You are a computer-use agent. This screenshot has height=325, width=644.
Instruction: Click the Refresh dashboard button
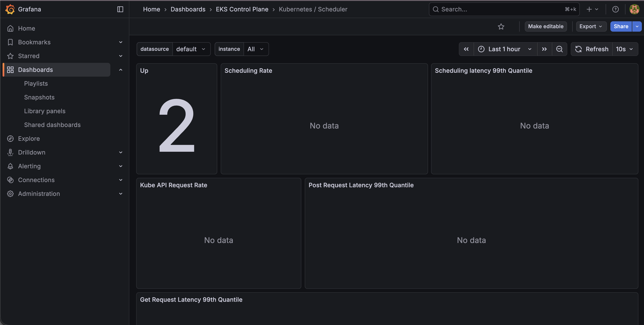pyautogui.click(x=592, y=49)
